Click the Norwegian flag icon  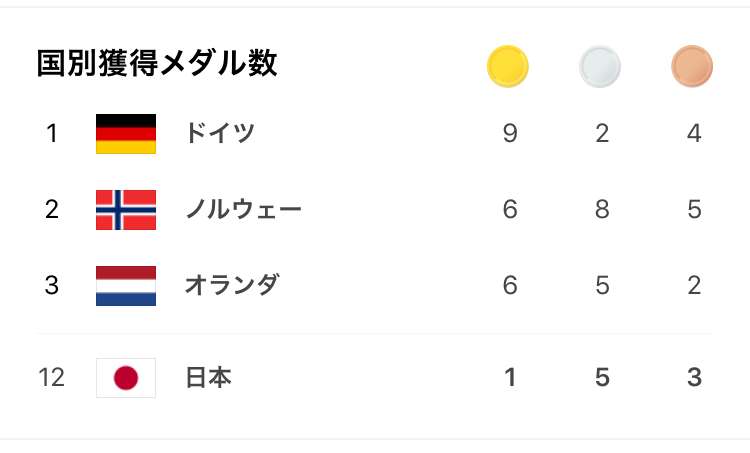pyautogui.click(x=126, y=210)
